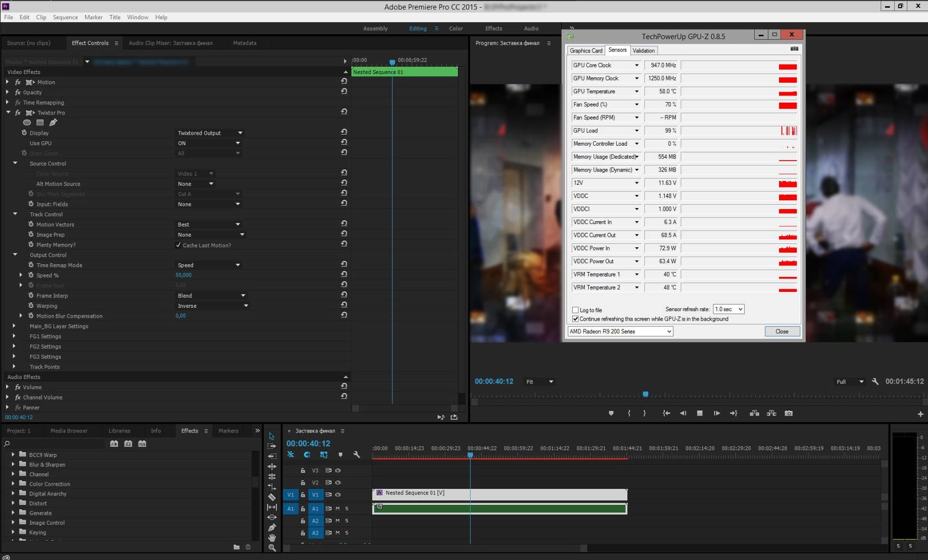Switch to Graphics Card tab in GPU-Z

click(x=586, y=50)
